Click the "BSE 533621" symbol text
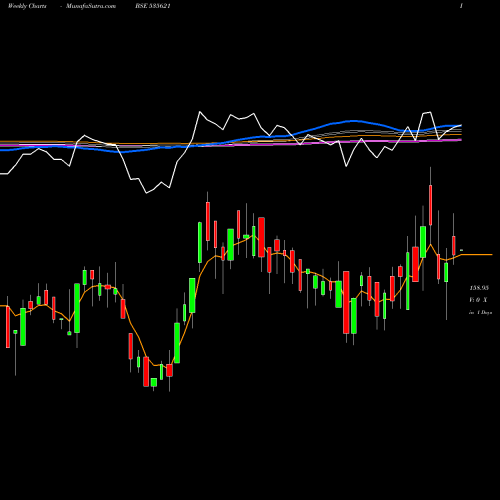The height and width of the screenshot is (500, 500). click(x=153, y=6)
